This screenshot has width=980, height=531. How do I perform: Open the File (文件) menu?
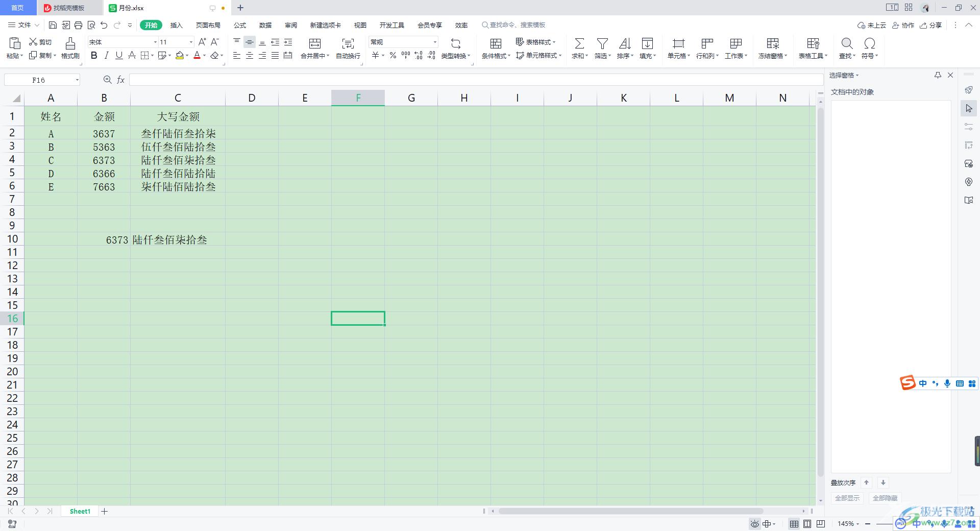click(x=23, y=25)
